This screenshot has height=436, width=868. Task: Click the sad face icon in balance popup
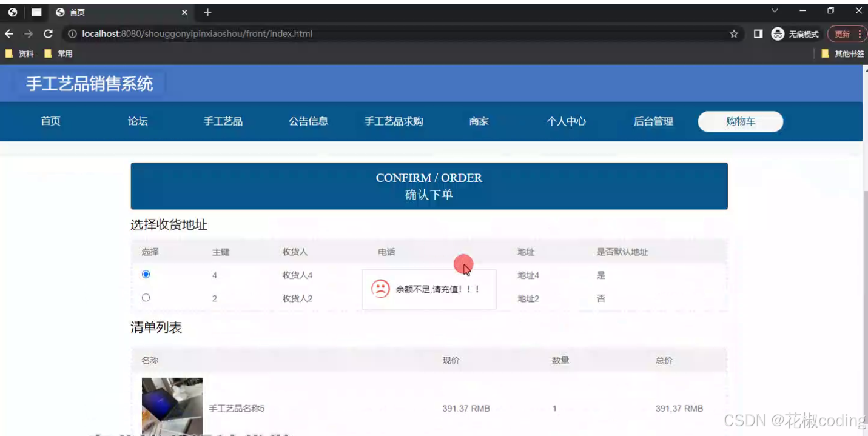380,289
